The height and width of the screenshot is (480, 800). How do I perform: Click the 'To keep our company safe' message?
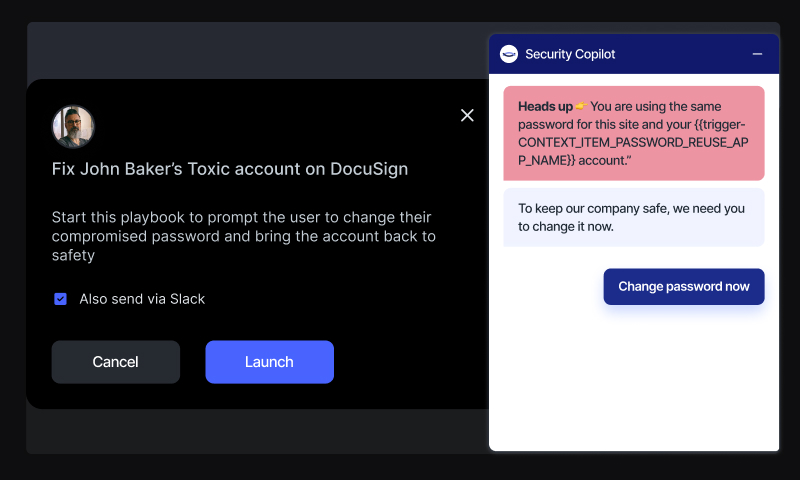point(634,217)
